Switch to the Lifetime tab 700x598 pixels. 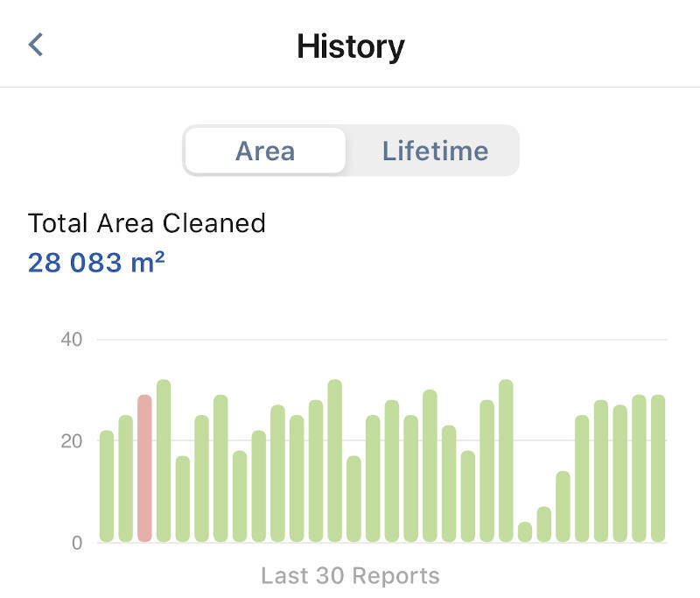tap(435, 151)
